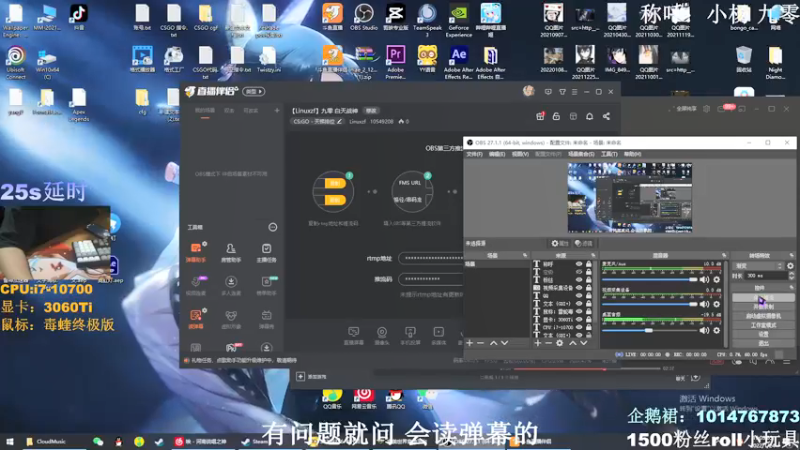Click the share icon in Douyu toolbar
This screenshot has height=450, width=800.
point(606,116)
